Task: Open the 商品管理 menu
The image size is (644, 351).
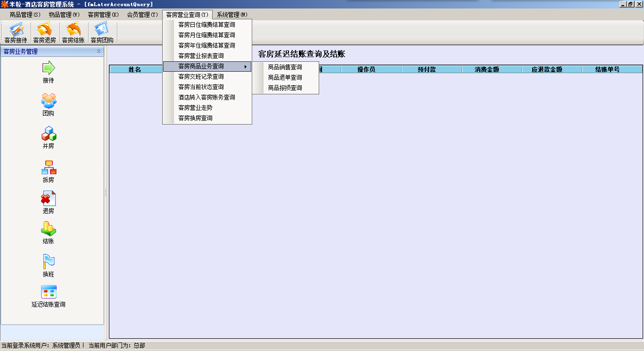Action: pyautogui.click(x=25, y=15)
